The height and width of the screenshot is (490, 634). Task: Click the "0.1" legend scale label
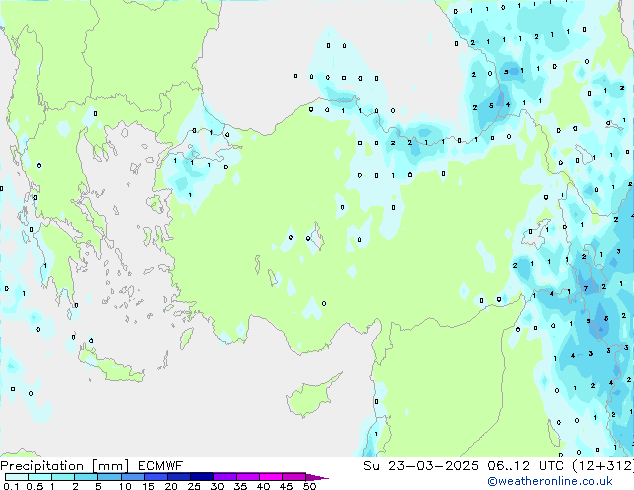(11, 486)
